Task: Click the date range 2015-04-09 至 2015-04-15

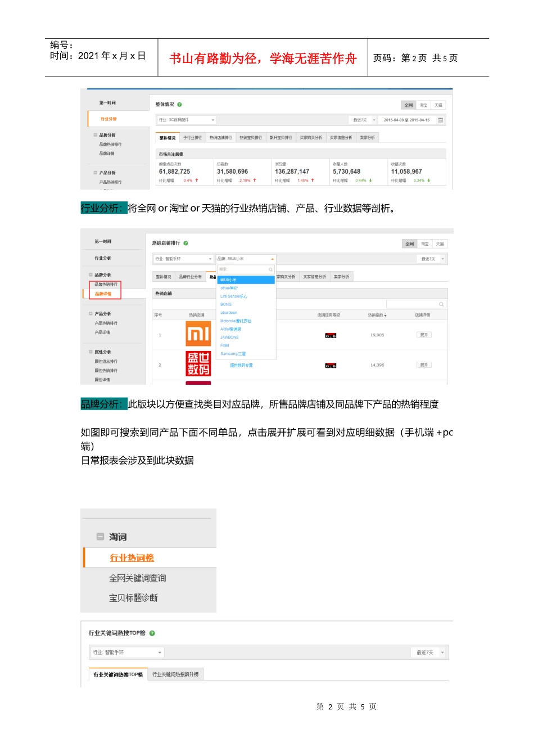Action: click(406, 120)
